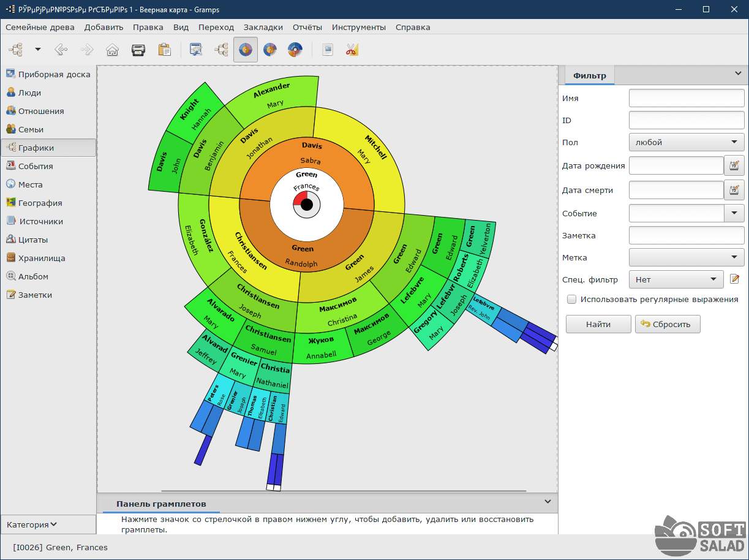749x560 pixels.
Task: Click the horizontal scrollbar under the chart
Action: pyautogui.click(x=344, y=491)
